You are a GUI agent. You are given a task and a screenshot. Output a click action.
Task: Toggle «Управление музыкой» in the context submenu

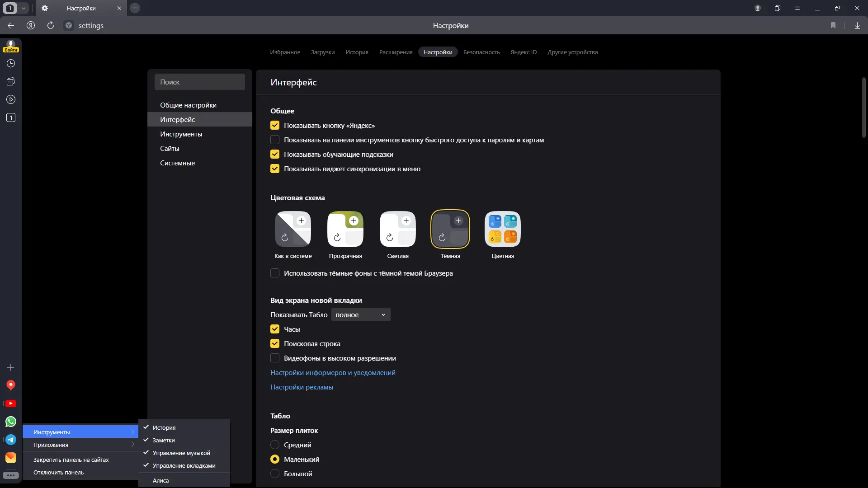coord(181,453)
